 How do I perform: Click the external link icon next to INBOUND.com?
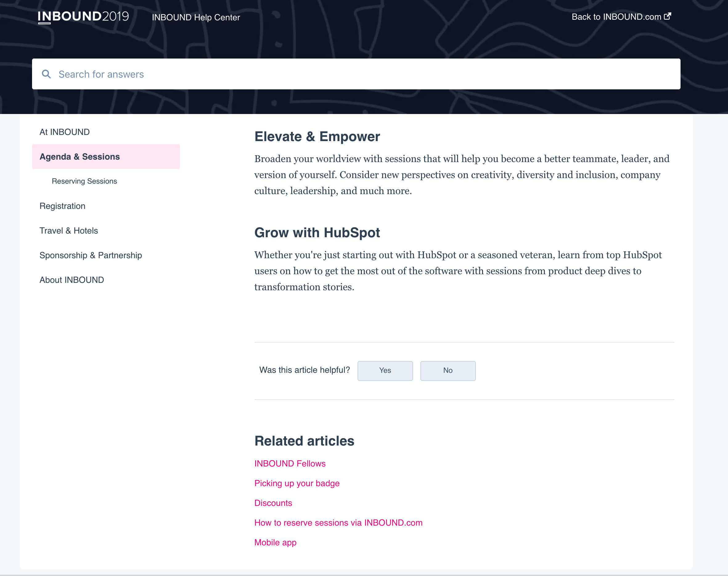(668, 16)
